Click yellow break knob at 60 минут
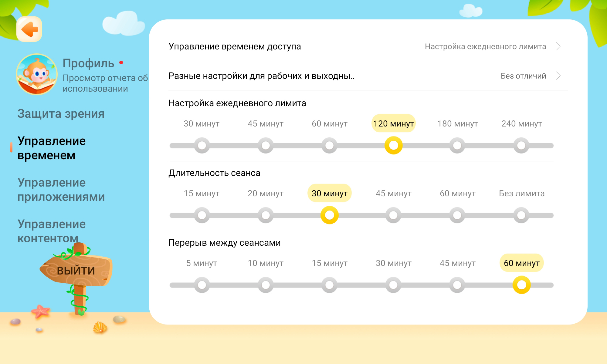The image size is (607, 364). pos(522,285)
